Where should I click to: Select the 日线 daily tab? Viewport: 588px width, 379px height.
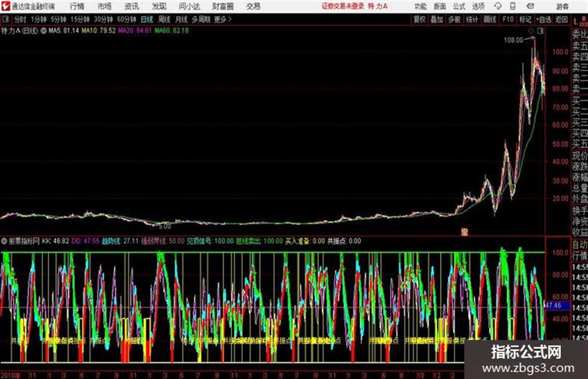click(147, 19)
